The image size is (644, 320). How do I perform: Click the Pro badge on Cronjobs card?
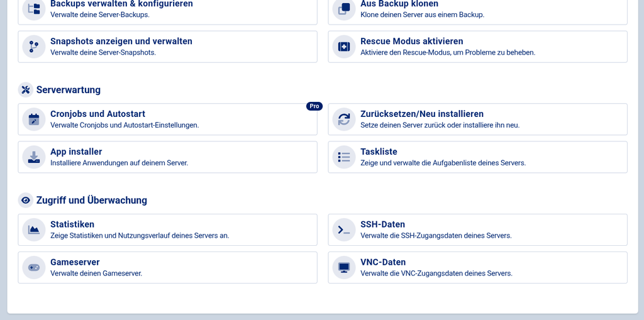click(x=314, y=106)
